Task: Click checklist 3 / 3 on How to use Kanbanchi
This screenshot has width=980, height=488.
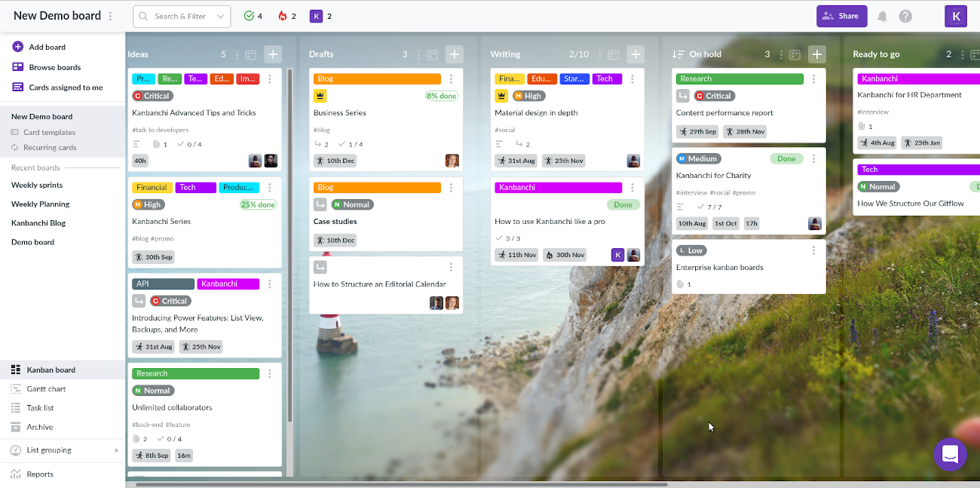Action: coord(507,238)
